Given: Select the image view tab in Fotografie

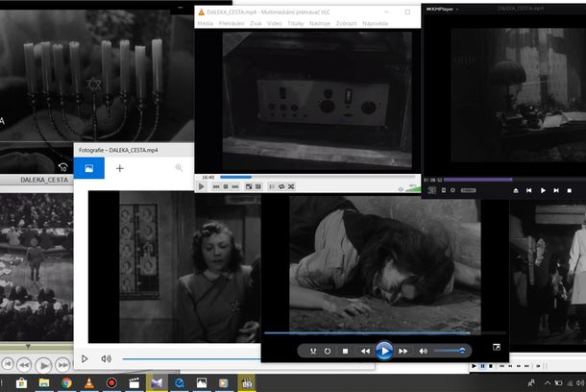Looking at the screenshot, I should (x=89, y=168).
